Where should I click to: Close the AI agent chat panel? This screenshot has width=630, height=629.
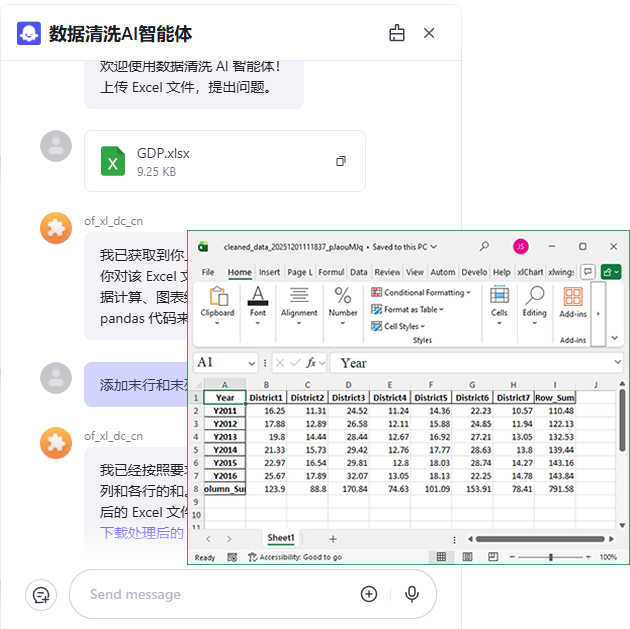(x=429, y=33)
